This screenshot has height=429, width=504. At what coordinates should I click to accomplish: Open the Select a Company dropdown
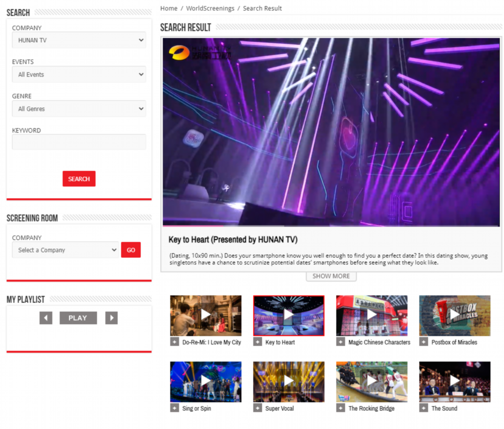click(66, 250)
